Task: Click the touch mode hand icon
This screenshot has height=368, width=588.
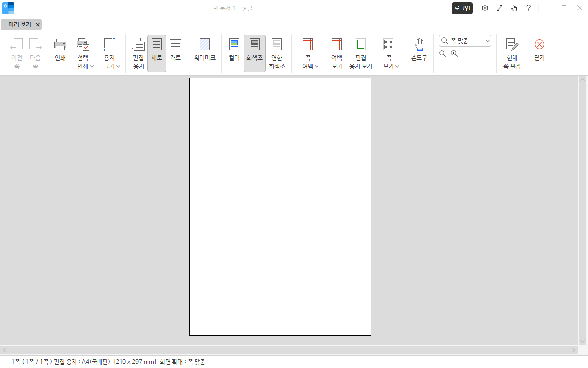Action: [514, 8]
